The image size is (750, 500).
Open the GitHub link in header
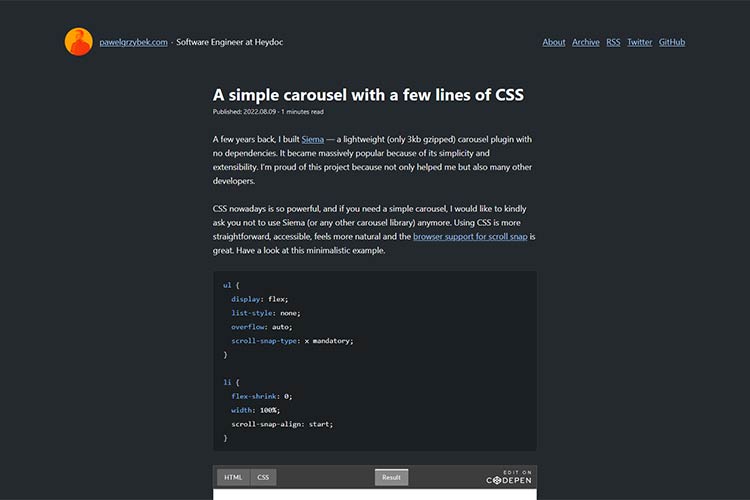click(672, 43)
